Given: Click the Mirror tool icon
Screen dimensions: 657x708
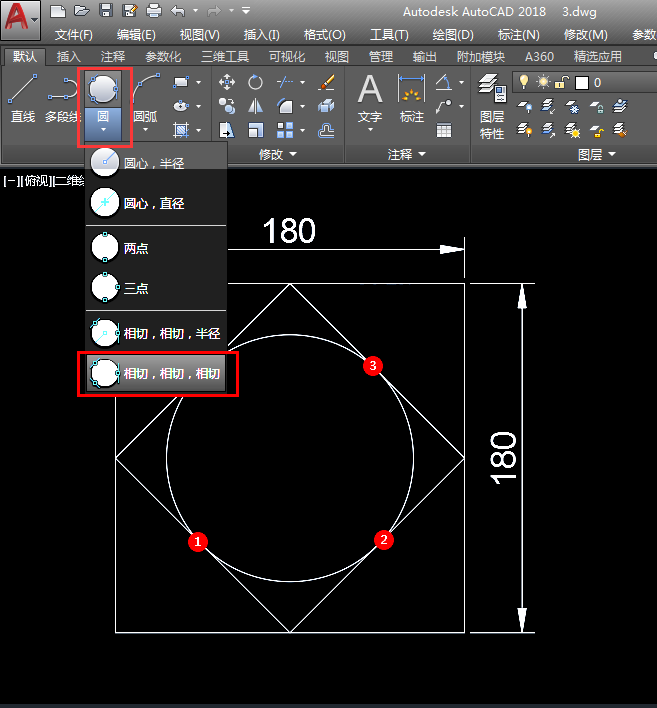Looking at the screenshot, I should pos(255,106).
